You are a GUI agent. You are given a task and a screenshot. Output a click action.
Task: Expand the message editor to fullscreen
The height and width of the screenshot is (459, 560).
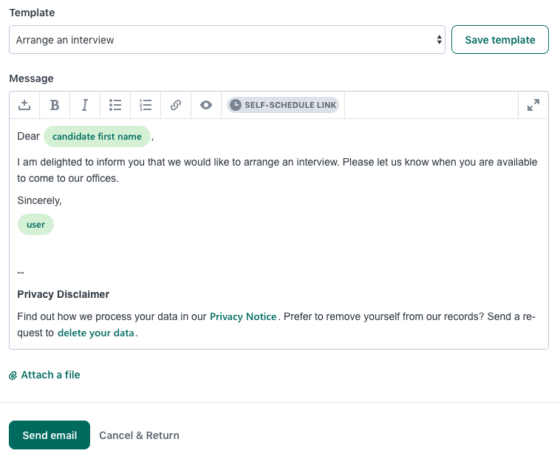(x=533, y=105)
